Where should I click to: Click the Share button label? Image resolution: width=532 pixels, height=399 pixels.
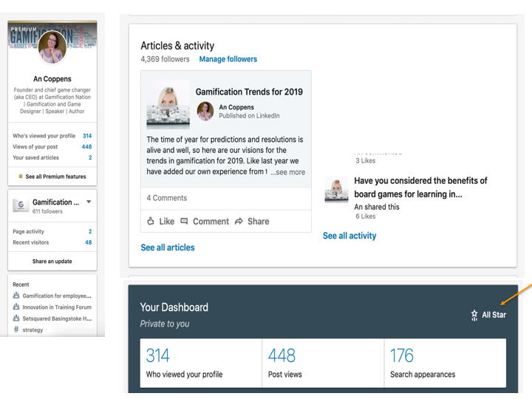(x=258, y=222)
